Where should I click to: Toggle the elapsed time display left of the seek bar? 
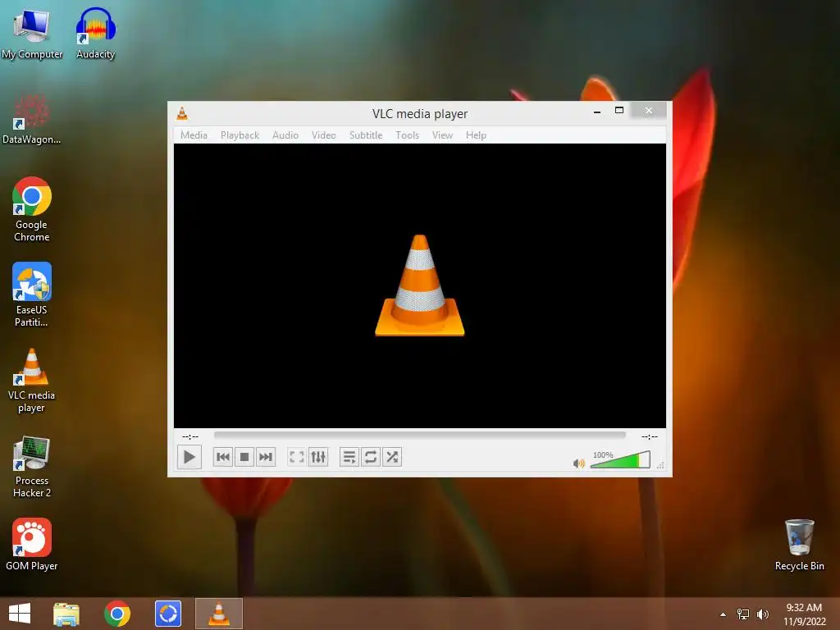coord(190,436)
